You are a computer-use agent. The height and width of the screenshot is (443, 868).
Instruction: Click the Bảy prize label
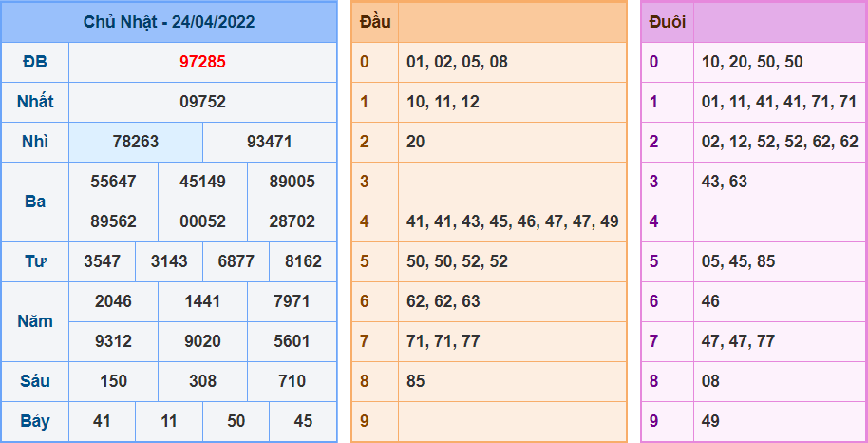pos(35,421)
